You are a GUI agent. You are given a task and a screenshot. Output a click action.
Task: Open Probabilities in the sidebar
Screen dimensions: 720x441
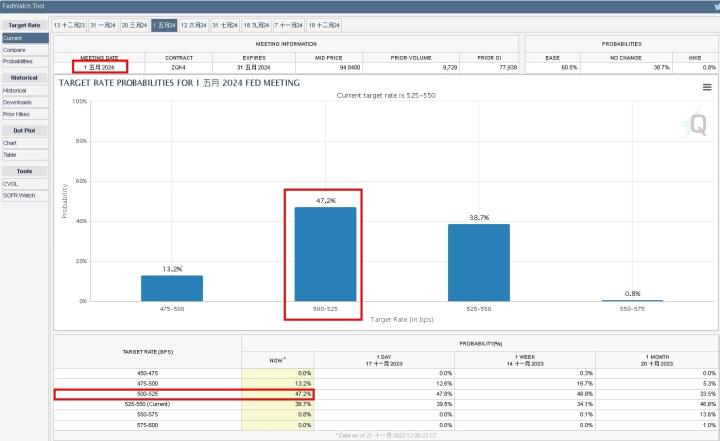tap(25, 61)
